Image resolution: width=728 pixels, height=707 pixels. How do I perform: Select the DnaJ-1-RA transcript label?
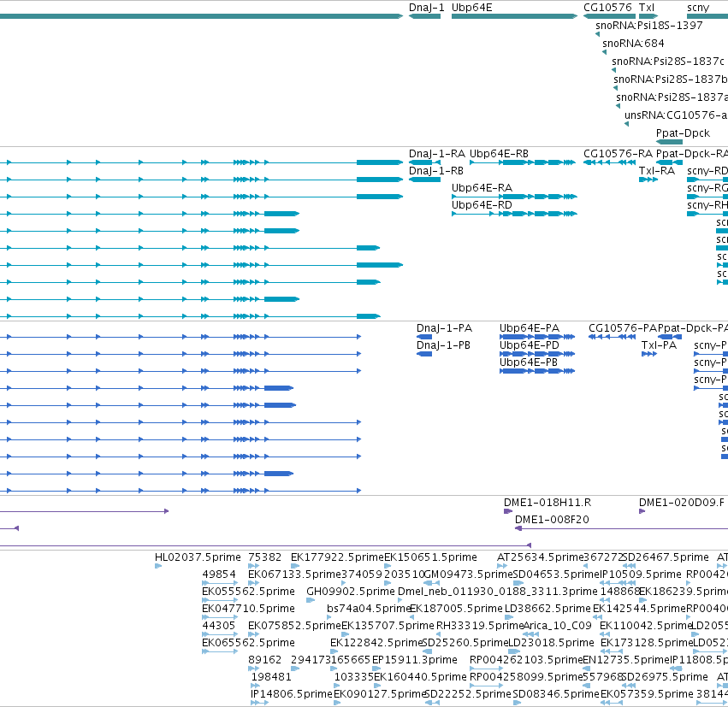(436, 154)
